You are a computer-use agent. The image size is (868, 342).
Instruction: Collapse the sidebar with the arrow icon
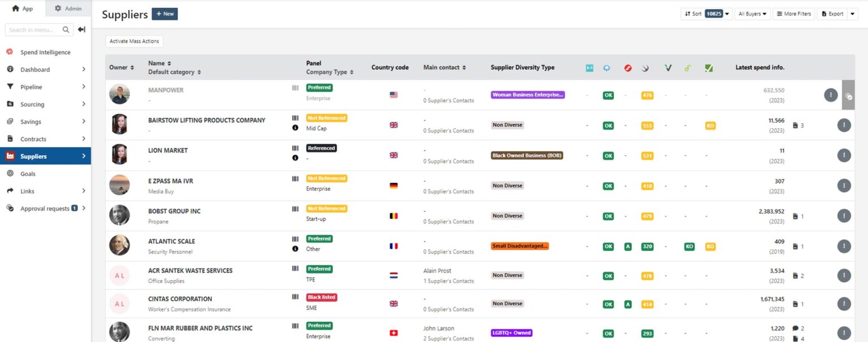click(81, 29)
